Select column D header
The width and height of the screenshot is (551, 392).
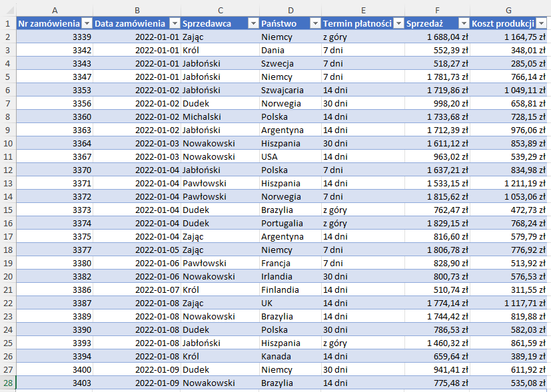pyautogui.click(x=290, y=10)
